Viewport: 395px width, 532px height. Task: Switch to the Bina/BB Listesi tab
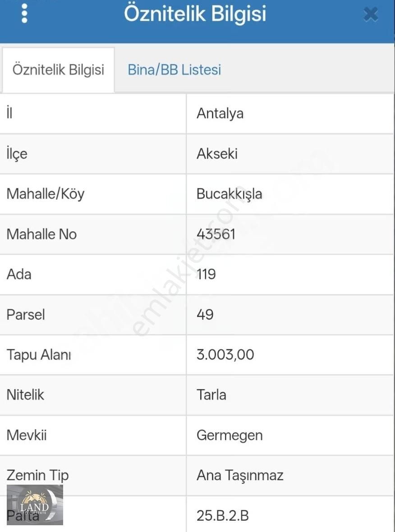coord(174,69)
